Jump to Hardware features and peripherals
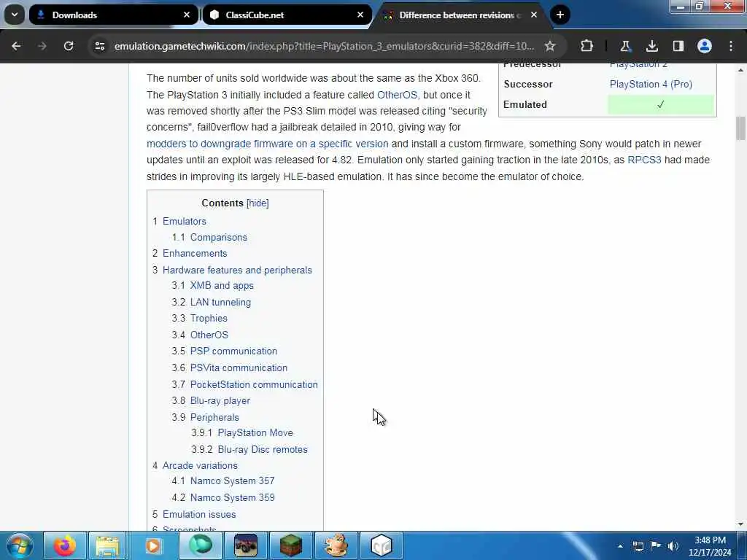 (232, 270)
